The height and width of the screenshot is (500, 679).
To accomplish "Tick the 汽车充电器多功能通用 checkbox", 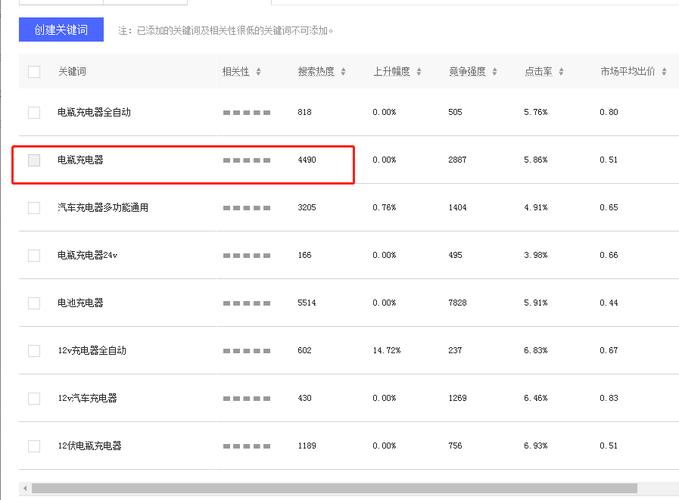I will point(34,208).
